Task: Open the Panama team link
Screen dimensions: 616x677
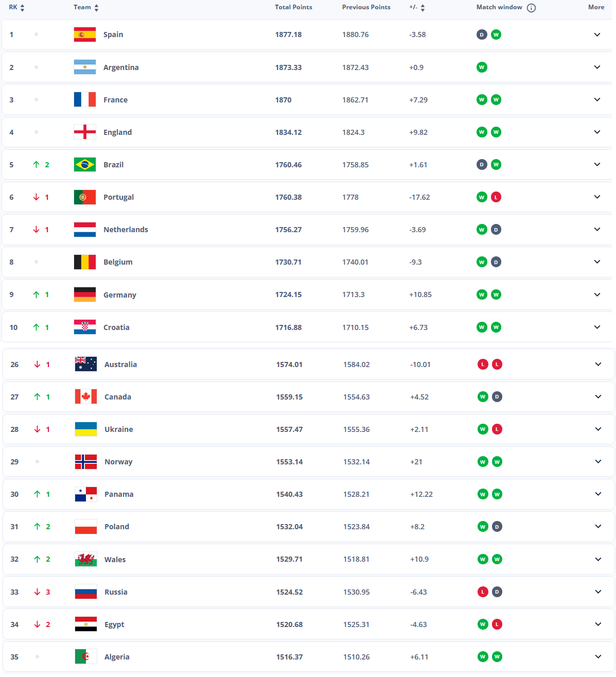Action: point(119,494)
